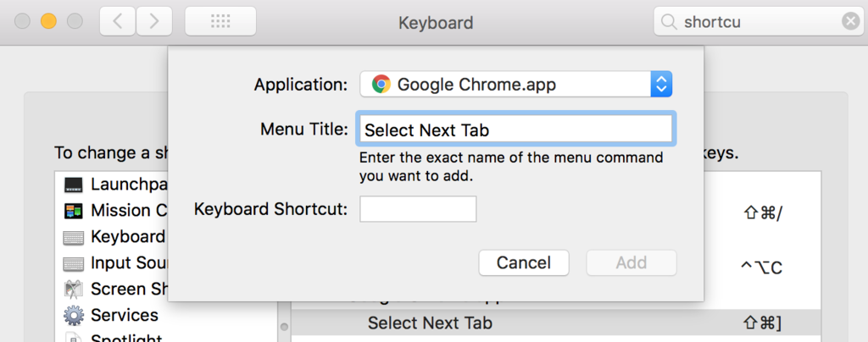Go forward with the right arrow button

coord(154,21)
